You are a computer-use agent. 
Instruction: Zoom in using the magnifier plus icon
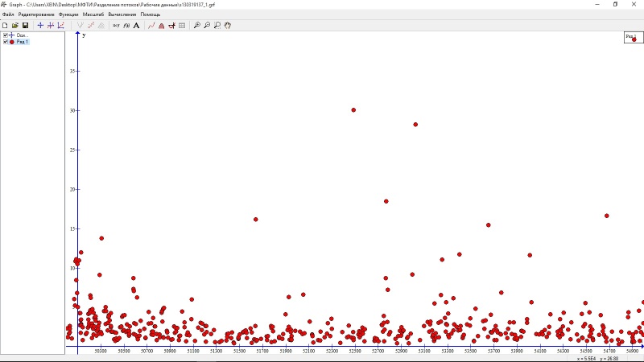tap(197, 26)
